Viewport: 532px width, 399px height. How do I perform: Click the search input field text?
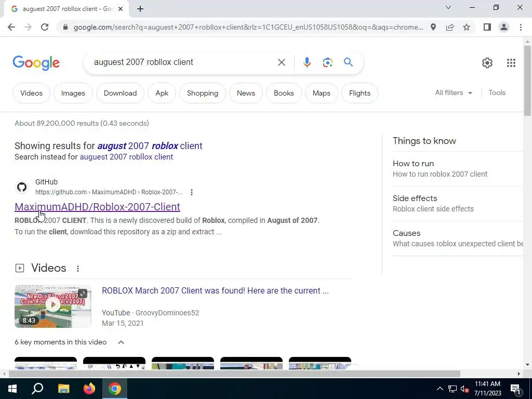click(x=143, y=62)
